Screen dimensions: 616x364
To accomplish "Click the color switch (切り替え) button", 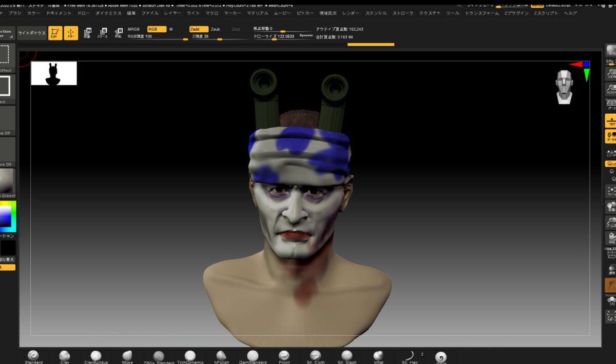I will coord(7,259).
